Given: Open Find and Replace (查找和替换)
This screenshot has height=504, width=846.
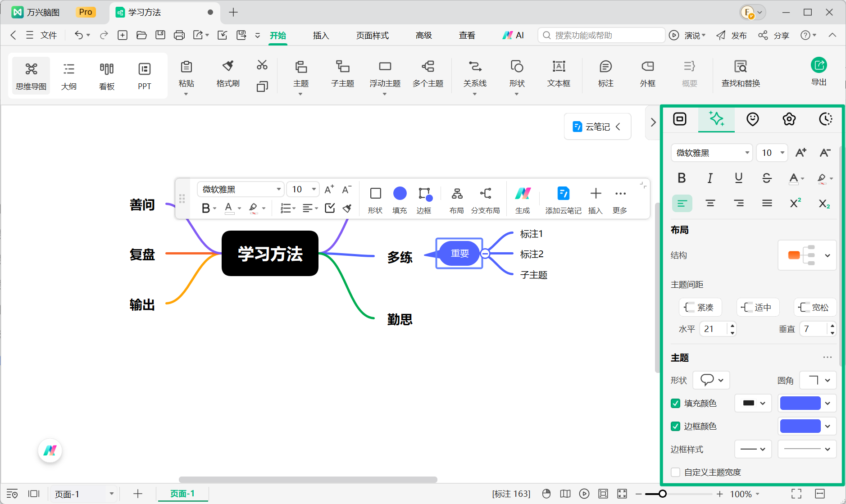Looking at the screenshot, I should [x=741, y=73].
